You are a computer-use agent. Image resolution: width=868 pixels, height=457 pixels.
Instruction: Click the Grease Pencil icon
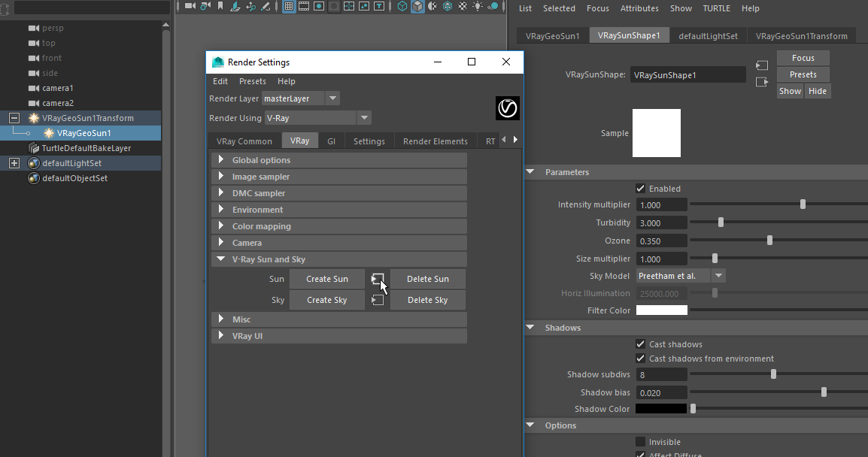(x=266, y=6)
